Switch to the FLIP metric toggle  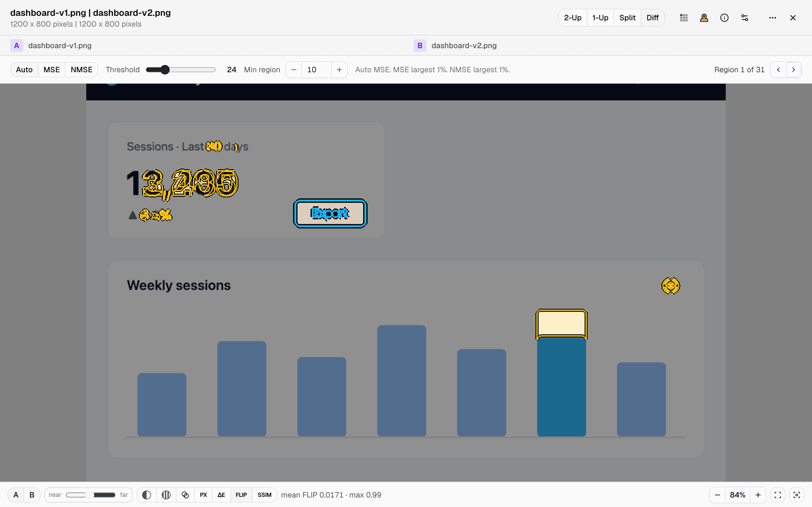pos(241,495)
